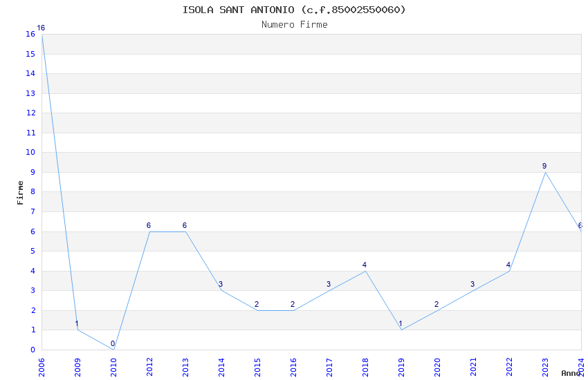The height and width of the screenshot is (380, 588).
Task: Click the vertical 'Firme' axis title
Action: tap(20, 193)
